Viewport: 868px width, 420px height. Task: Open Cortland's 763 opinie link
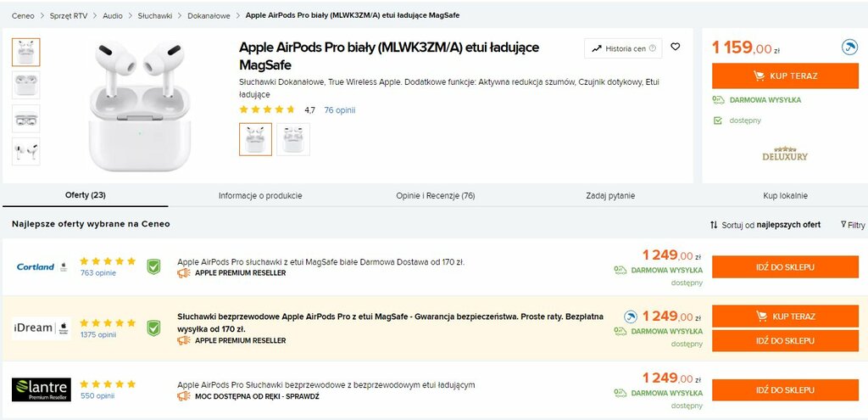click(x=98, y=272)
